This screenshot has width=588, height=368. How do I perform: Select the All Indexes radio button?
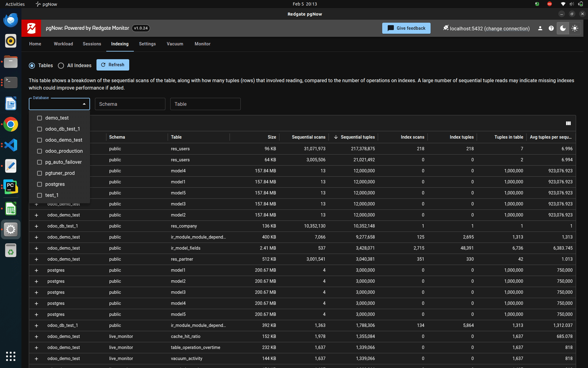coord(61,66)
